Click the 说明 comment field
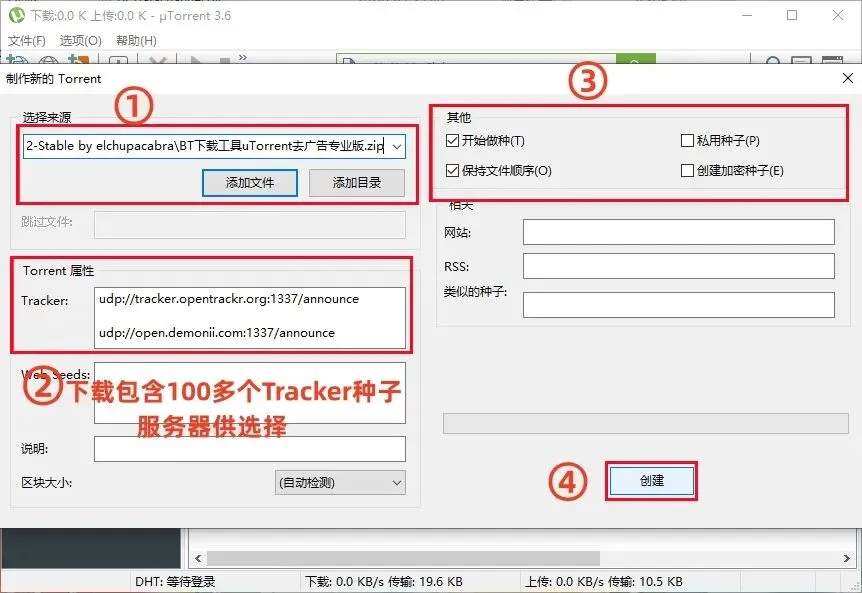The width and height of the screenshot is (862, 593). click(x=250, y=449)
